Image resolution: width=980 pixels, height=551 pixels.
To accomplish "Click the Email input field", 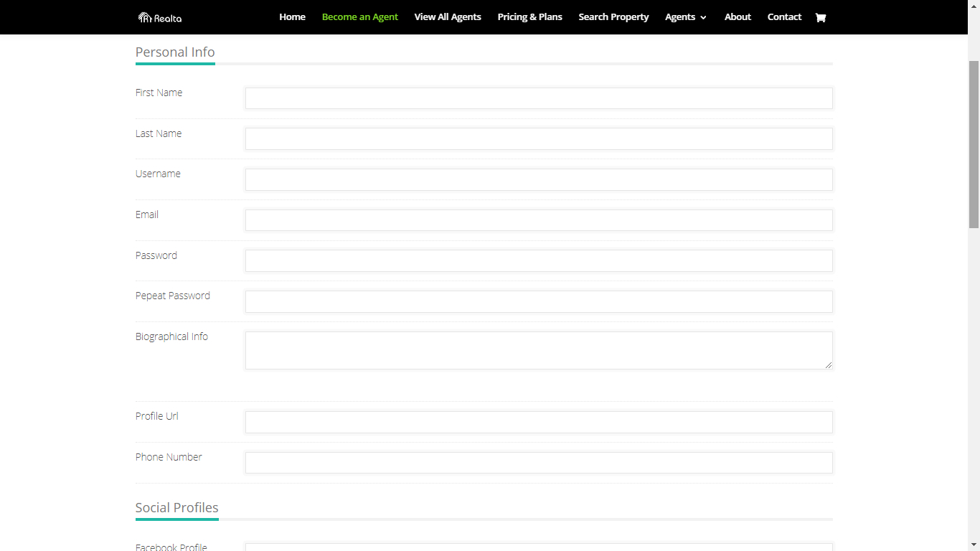I will [x=538, y=220].
